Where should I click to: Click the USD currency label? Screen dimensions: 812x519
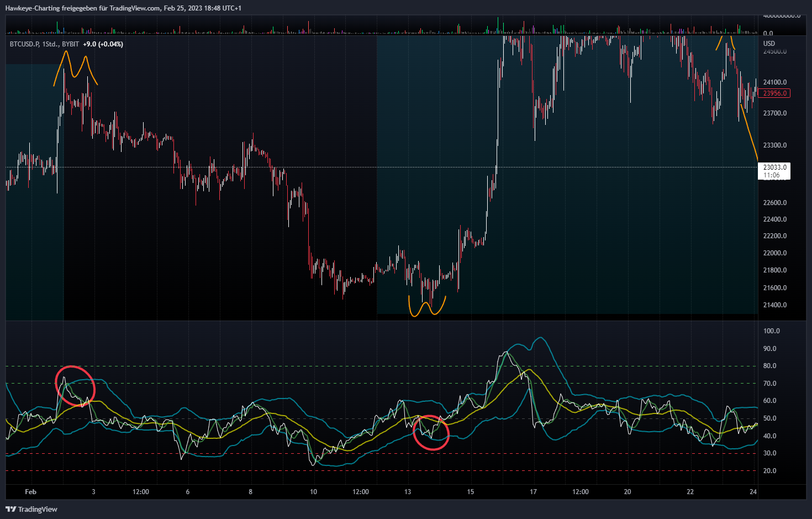click(x=769, y=43)
